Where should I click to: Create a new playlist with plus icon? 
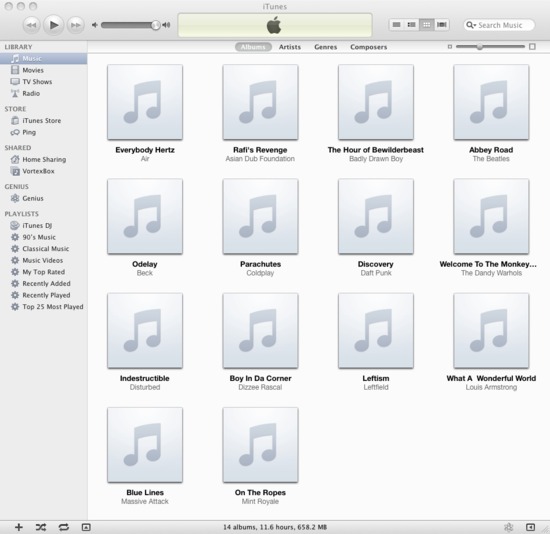pos(19,527)
